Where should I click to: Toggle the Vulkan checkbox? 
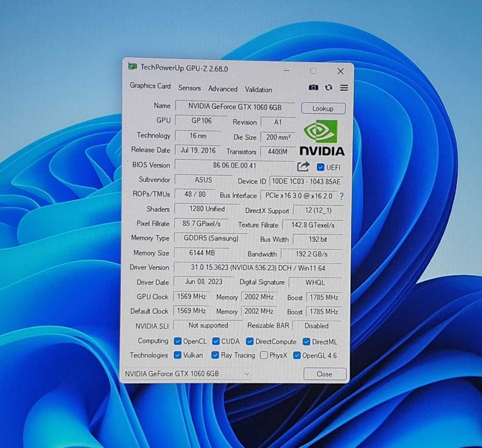click(x=177, y=355)
